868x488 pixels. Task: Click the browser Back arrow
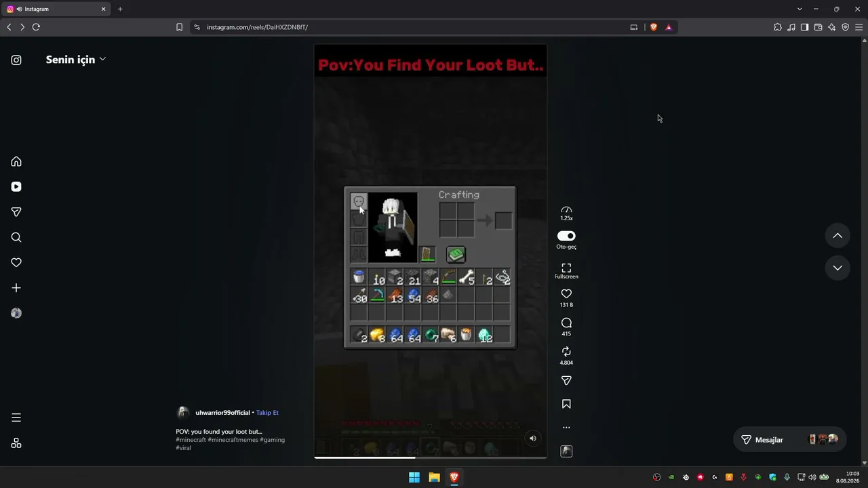coord(9,27)
